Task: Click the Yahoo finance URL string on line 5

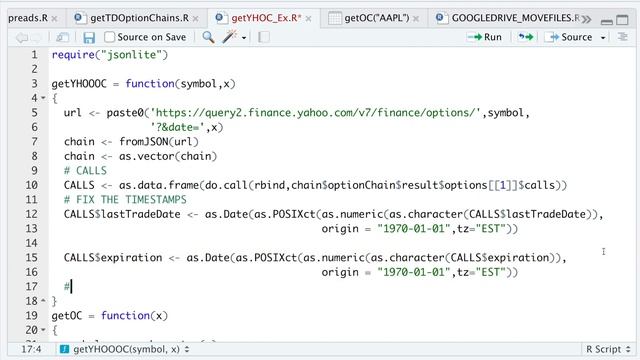Action: (x=316, y=113)
